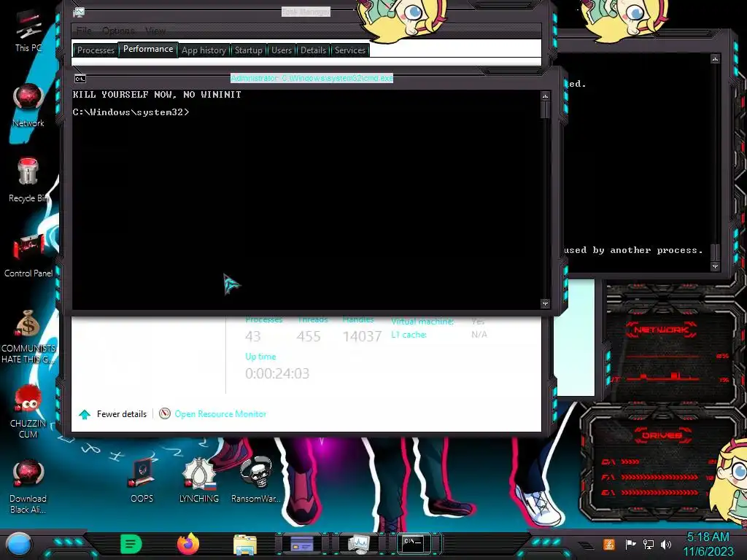
Task: Switch to the card-style app taskbar button
Action: click(302, 544)
